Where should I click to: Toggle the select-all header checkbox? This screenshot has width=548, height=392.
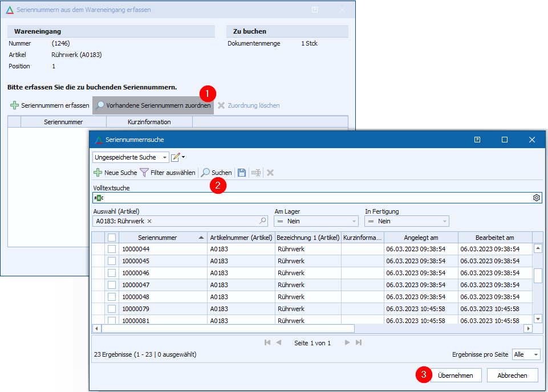112,238
